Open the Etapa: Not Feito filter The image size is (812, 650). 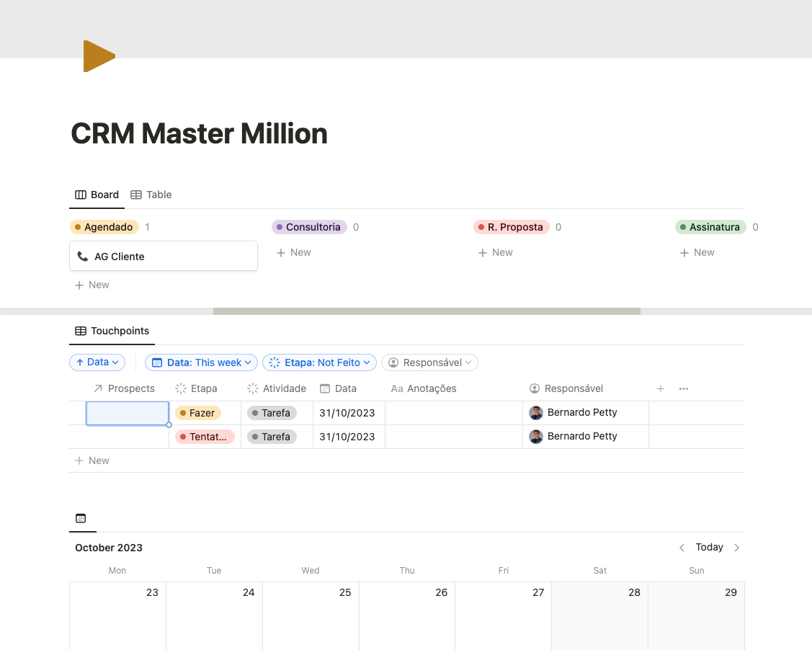(x=319, y=362)
